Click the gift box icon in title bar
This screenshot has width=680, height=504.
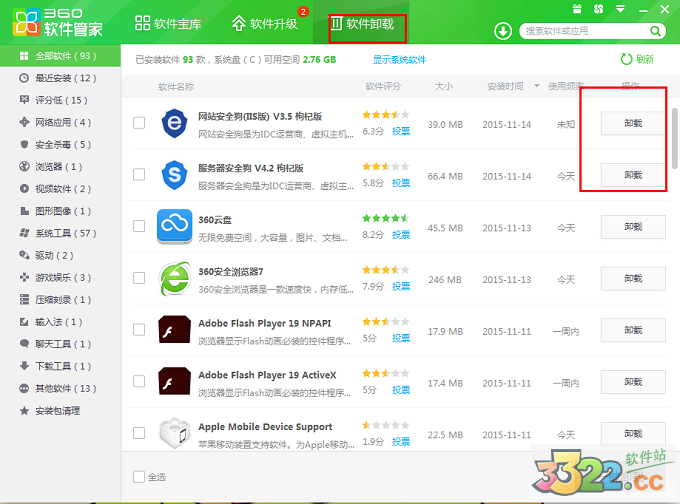(577, 9)
